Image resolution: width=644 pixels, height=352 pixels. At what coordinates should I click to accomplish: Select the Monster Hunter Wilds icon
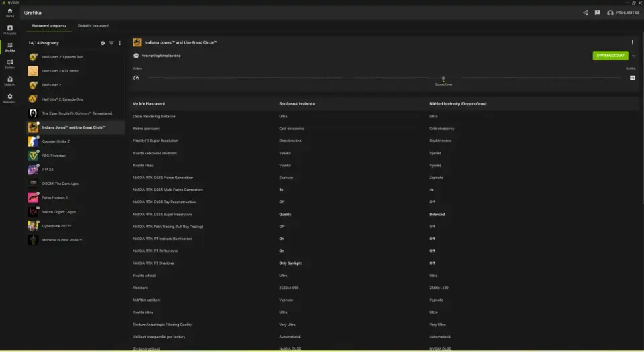pyautogui.click(x=33, y=240)
